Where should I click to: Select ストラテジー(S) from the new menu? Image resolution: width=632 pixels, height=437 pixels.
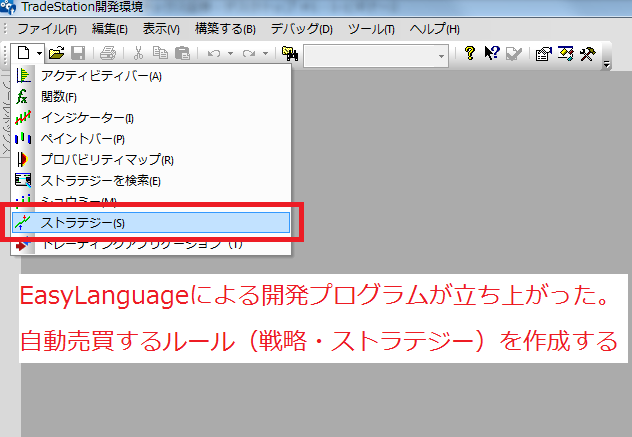[151, 223]
